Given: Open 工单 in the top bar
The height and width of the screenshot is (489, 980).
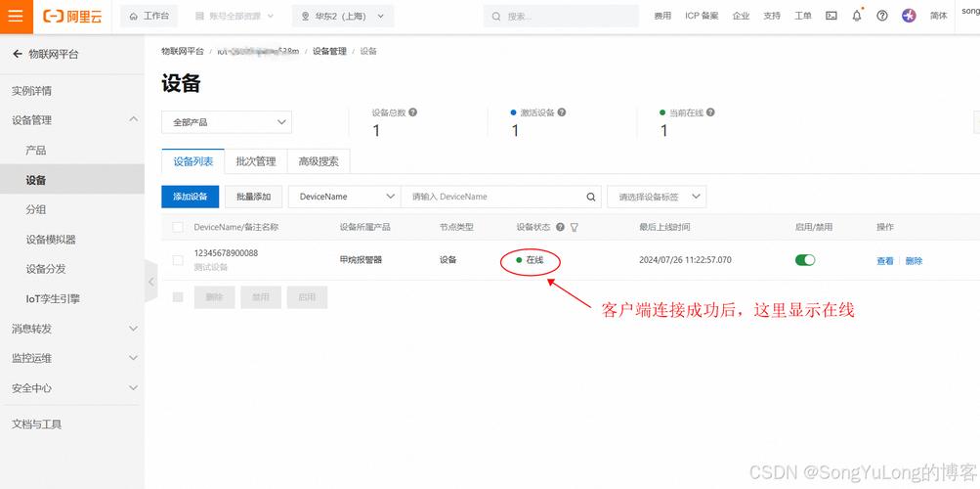Looking at the screenshot, I should pos(803,17).
